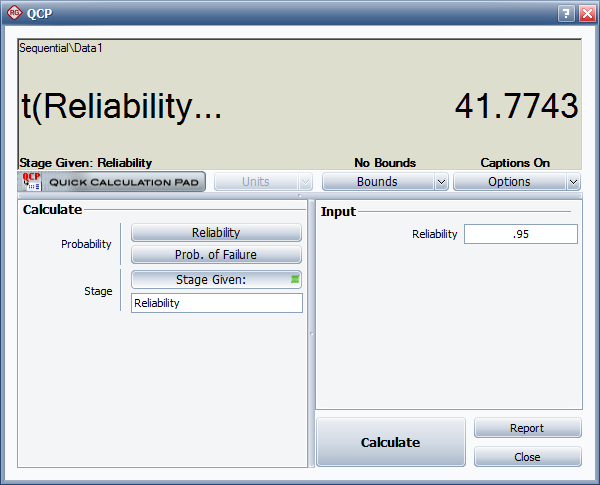Open the Bounds dropdown arrow

tap(441, 182)
